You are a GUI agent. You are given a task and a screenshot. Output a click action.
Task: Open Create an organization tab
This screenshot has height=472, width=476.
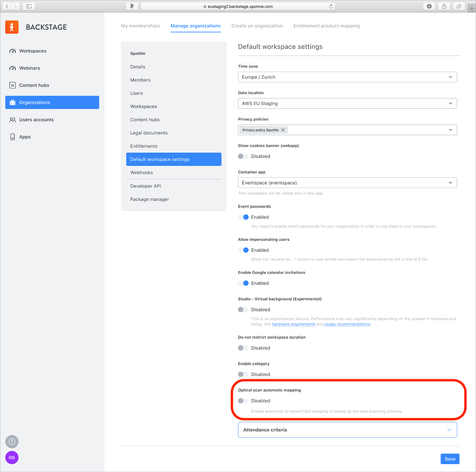257,26
